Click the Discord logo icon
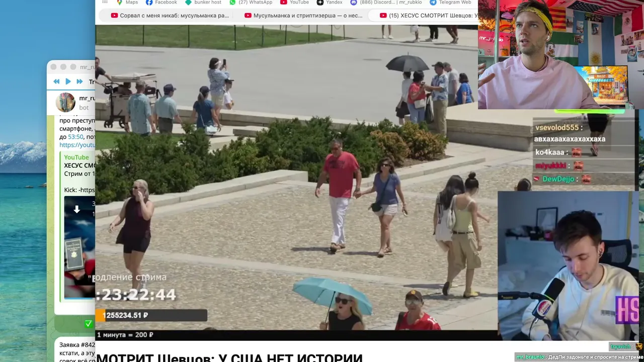The width and height of the screenshot is (644, 362). coord(354,3)
